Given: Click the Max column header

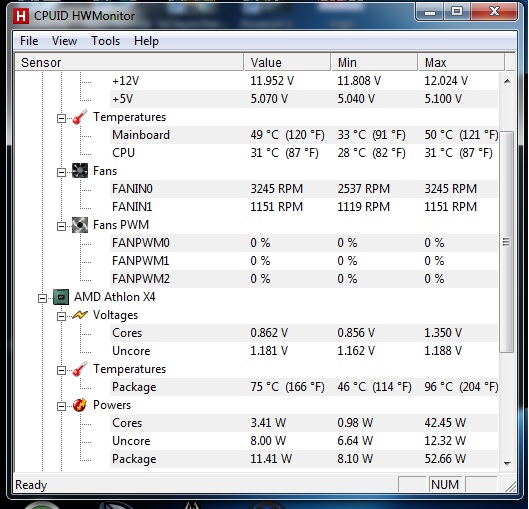Looking at the screenshot, I should pyautogui.click(x=461, y=62).
